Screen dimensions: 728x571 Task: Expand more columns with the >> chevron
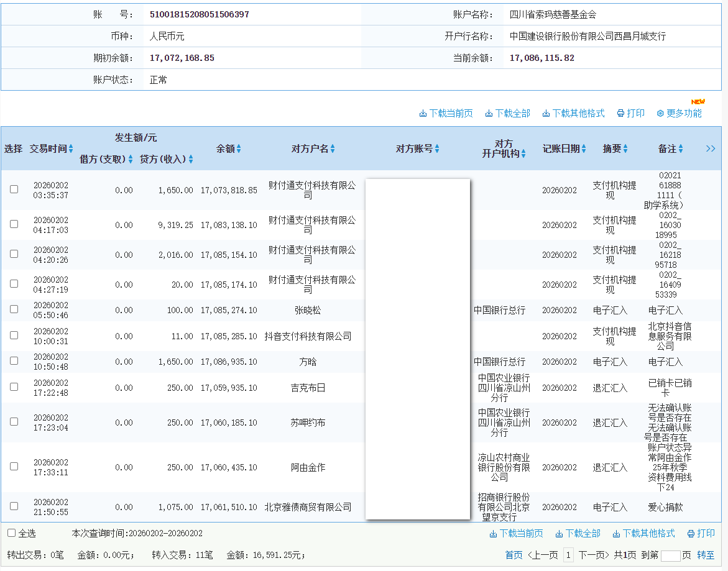click(710, 148)
